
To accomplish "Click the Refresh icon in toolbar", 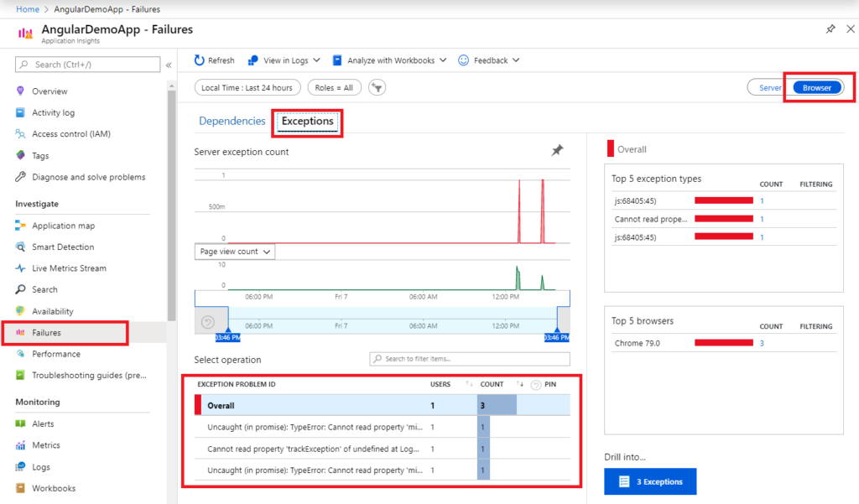I will point(200,60).
